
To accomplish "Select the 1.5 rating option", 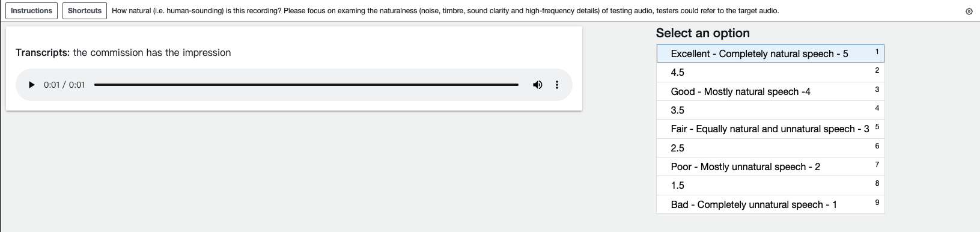I will coord(770,185).
